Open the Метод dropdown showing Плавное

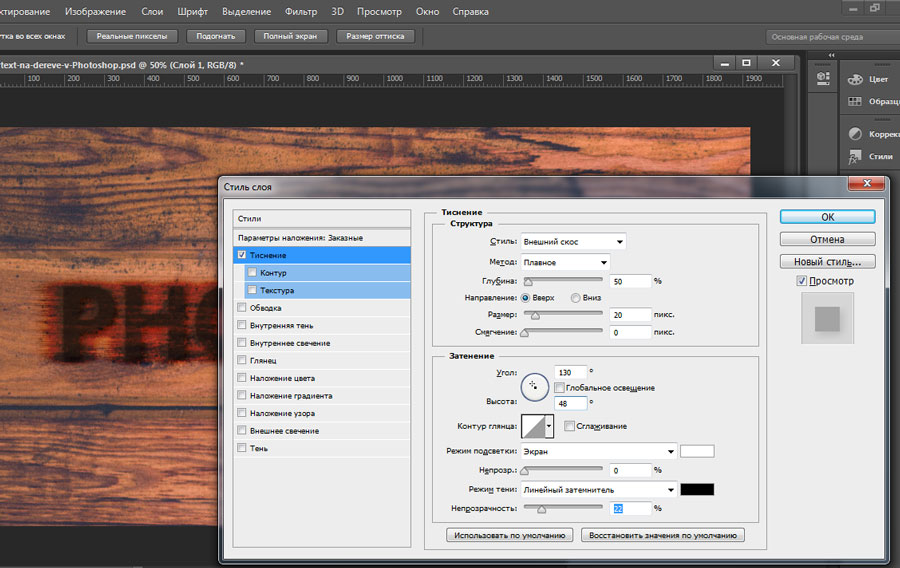[565, 262]
